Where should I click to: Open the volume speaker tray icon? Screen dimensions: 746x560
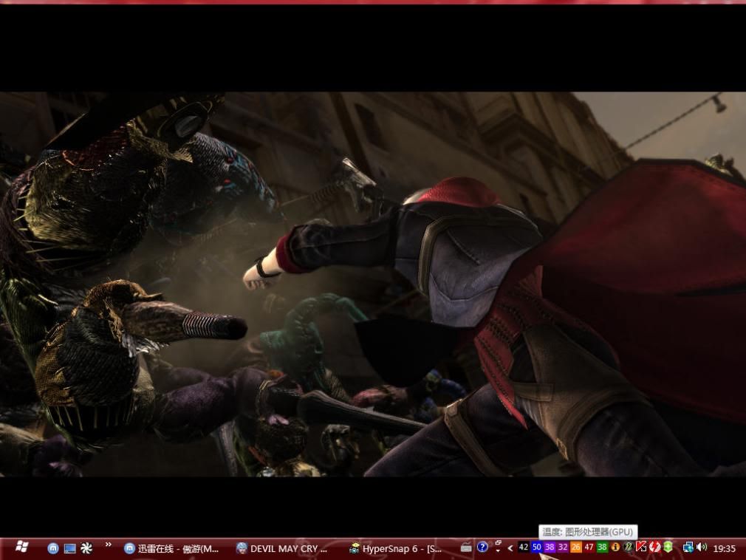[x=701, y=547]
